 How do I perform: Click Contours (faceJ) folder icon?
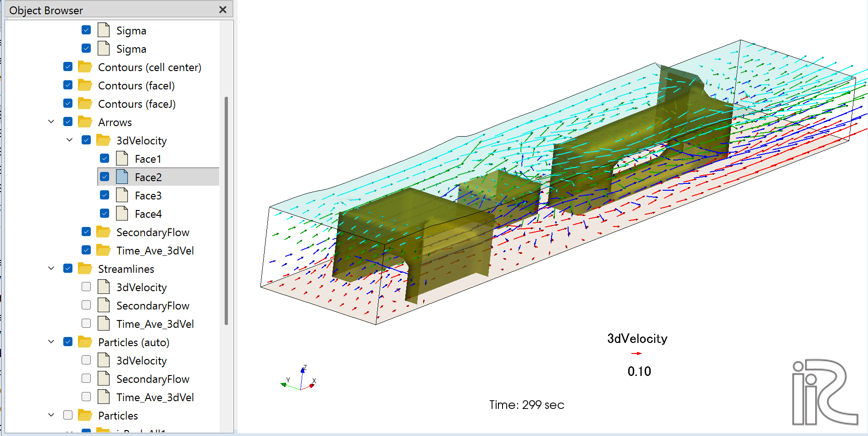coord(85,103)
